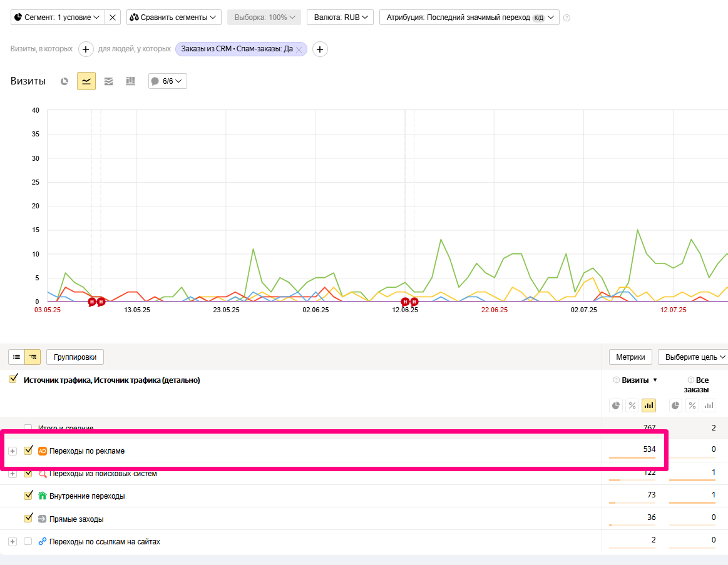Enable the Переходы по ссылкам на сайтах checkbox
728x565 pixels.
(28, 541)
